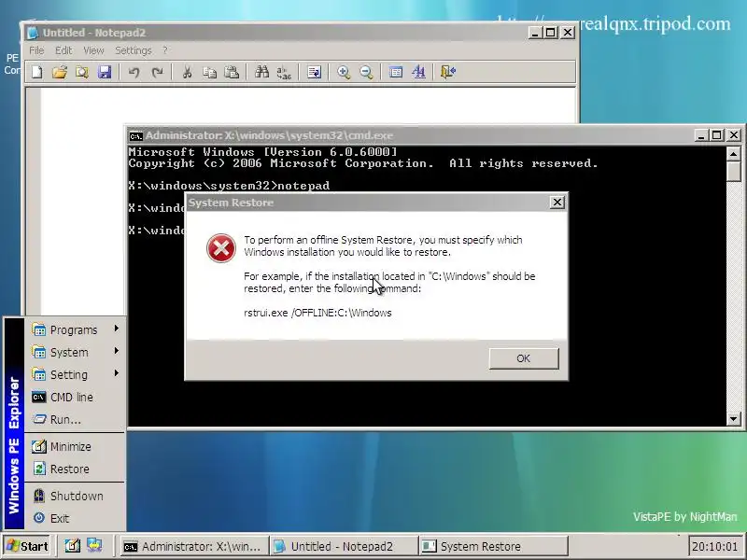Click the Undo arrow in Notepad2 toolbar
Image resolution: width=747 pixels, height=560 pixels.
134,72
